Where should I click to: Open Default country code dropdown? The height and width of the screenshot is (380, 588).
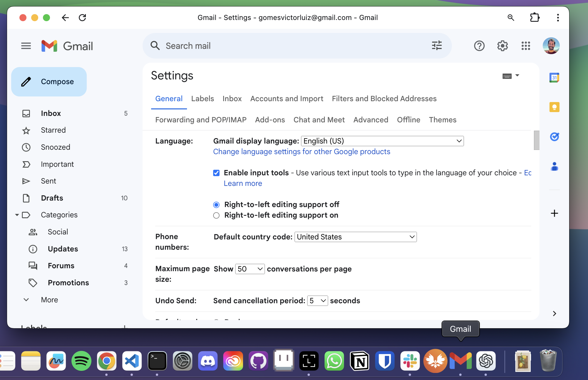pyautogui.click(x=355, y=237)
